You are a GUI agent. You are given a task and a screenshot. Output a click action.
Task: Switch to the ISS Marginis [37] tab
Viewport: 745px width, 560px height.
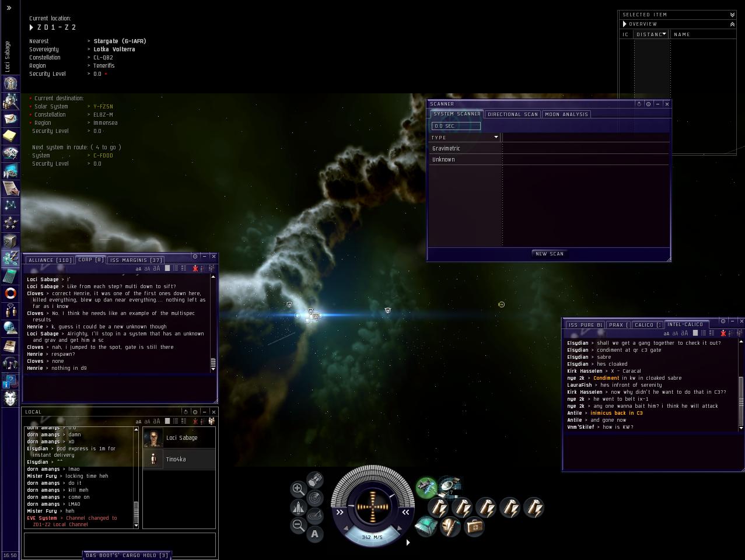coord(136,260)
